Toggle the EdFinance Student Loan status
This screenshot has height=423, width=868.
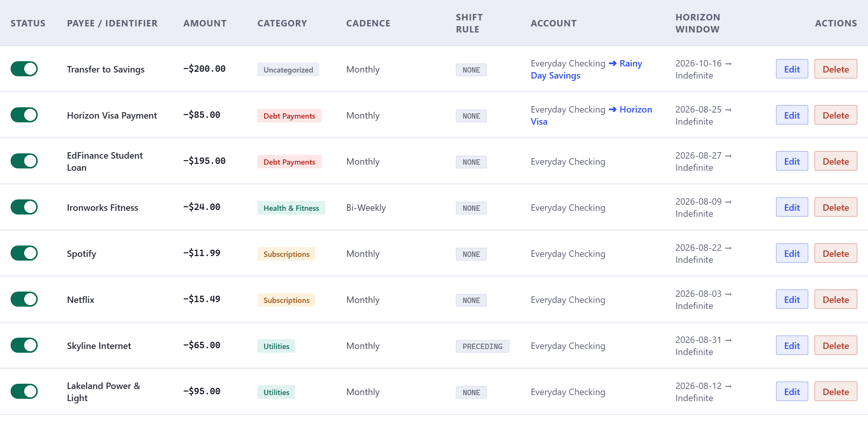[24, 161]
